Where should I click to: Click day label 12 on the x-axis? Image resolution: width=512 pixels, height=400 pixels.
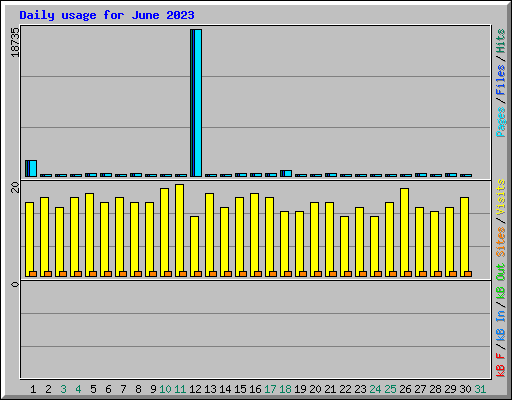tap(195, 389)
